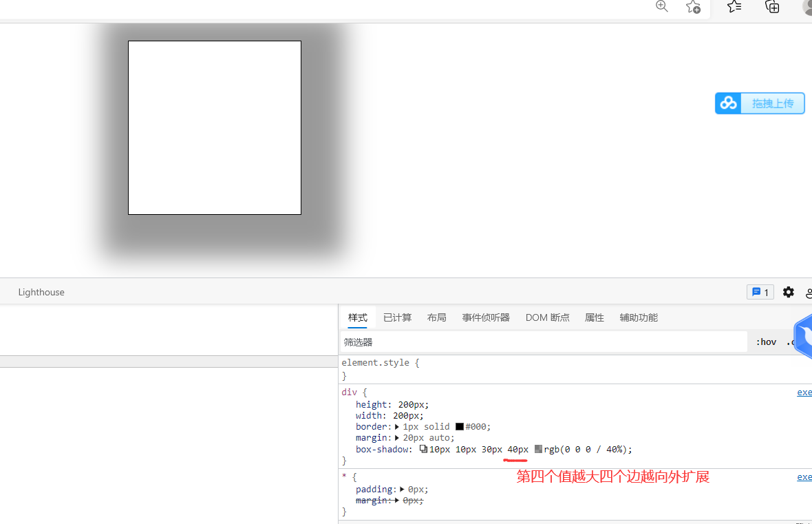Select the 样式 tab

[x=357, y=317]
